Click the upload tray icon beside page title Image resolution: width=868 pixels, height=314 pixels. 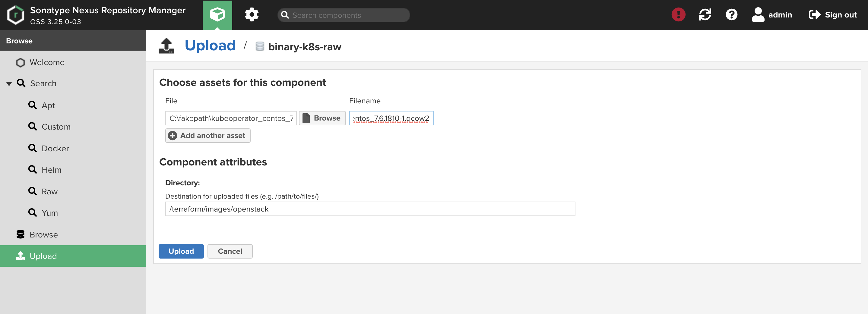[166, 46]
